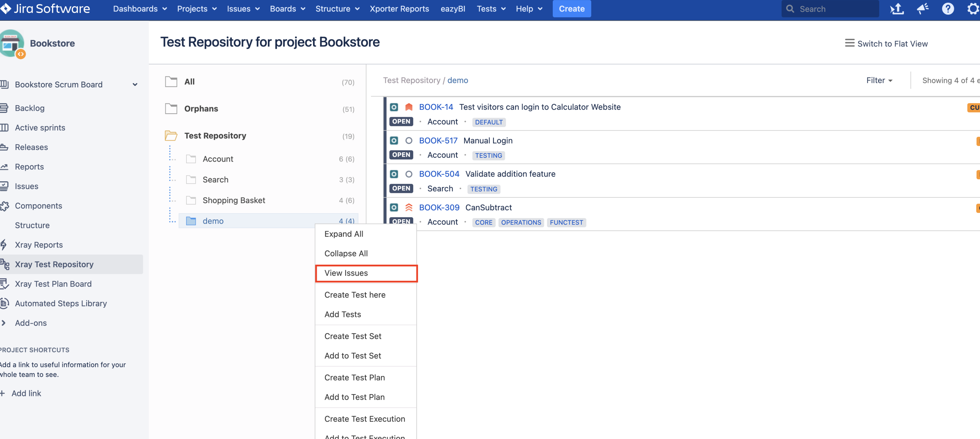Image resolution: width=980 pixels, height=439 pixels.
Task: Click the demo breadcrumb link
Action: pyautogui.click(x=457, y=80)
